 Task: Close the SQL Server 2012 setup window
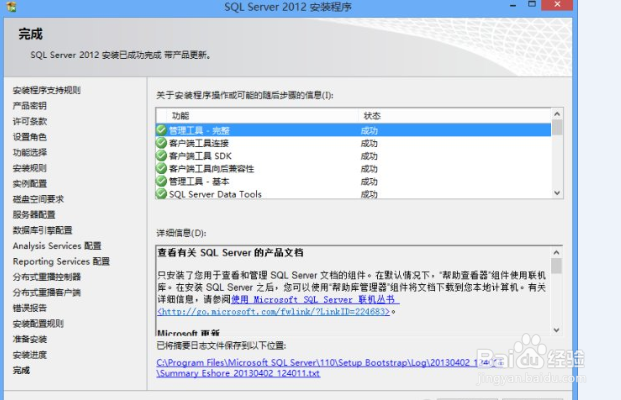tap(557, 5)
